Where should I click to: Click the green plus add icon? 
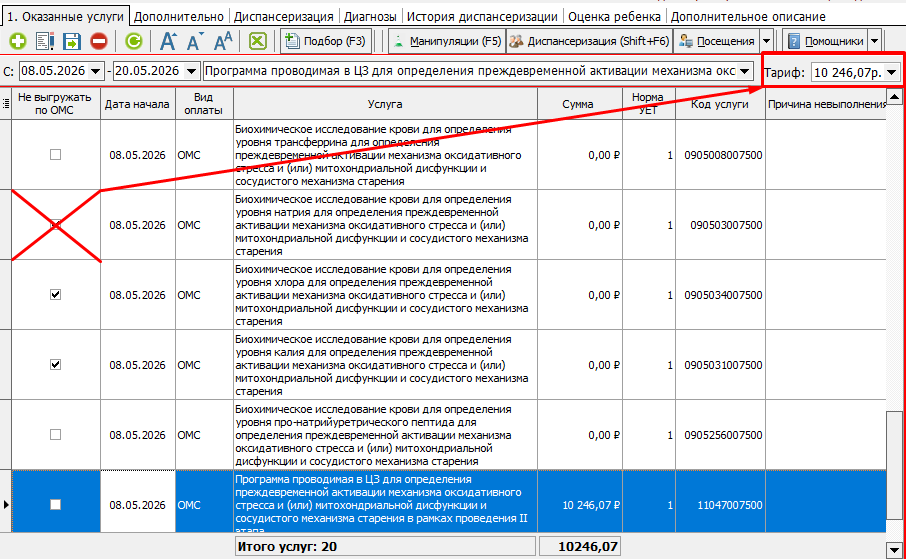tap(17, 41)
